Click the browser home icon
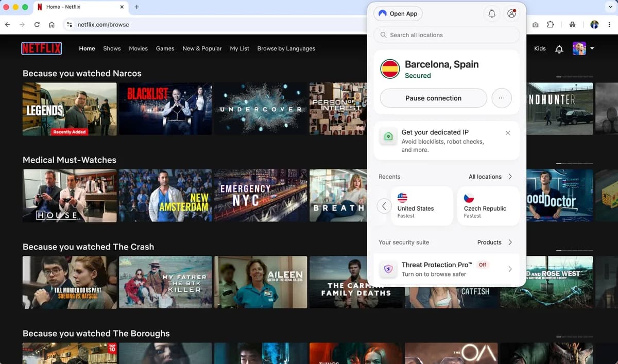 pos(51,24)
